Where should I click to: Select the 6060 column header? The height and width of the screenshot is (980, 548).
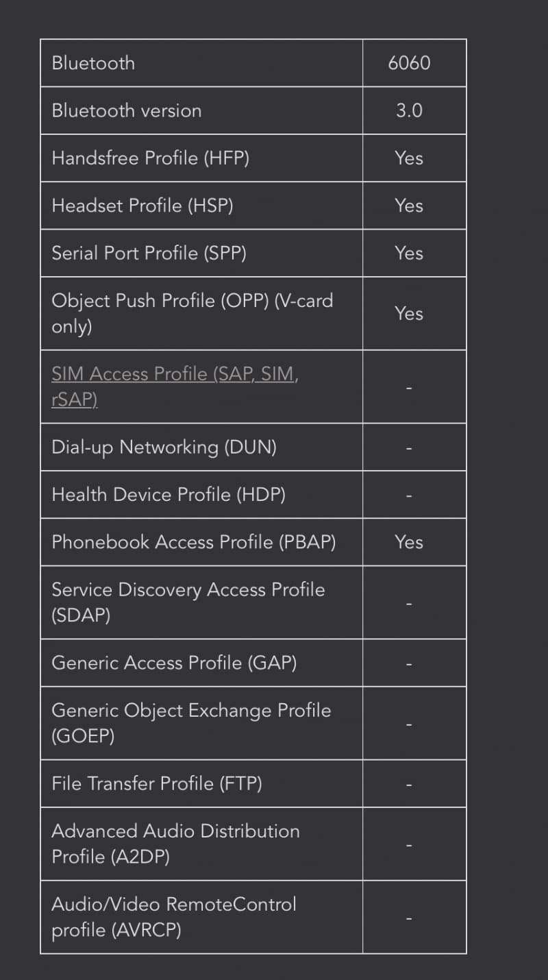click(x=409, y=63)
